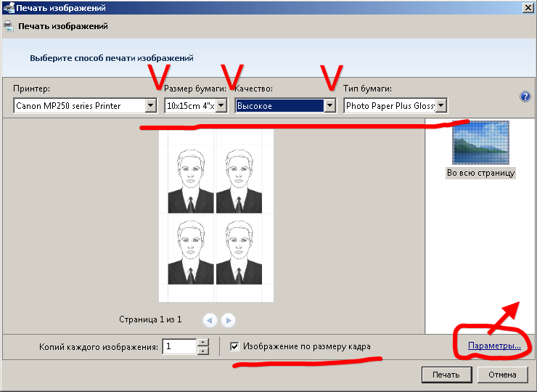The width and height of the screenshot is (537, 392).
Task: Click the Страница 1 из 1 text
Action: 150,319
